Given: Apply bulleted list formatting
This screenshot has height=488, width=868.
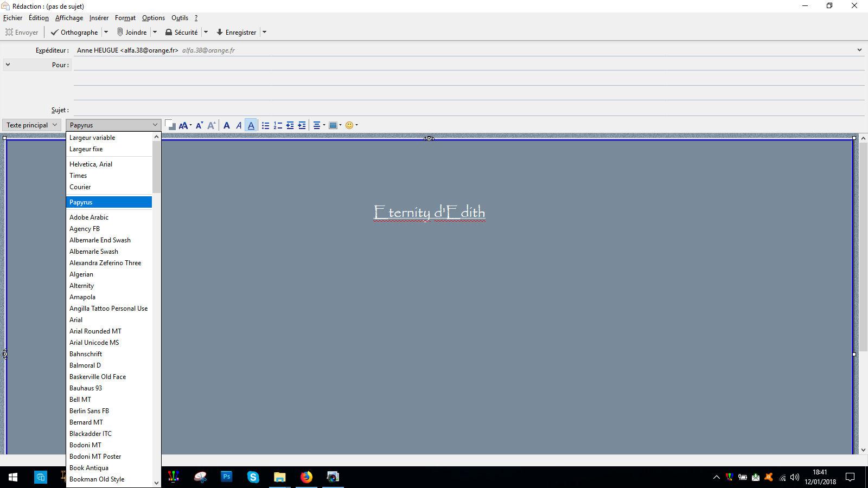Looking at the screenshot, I should (265, 125).
